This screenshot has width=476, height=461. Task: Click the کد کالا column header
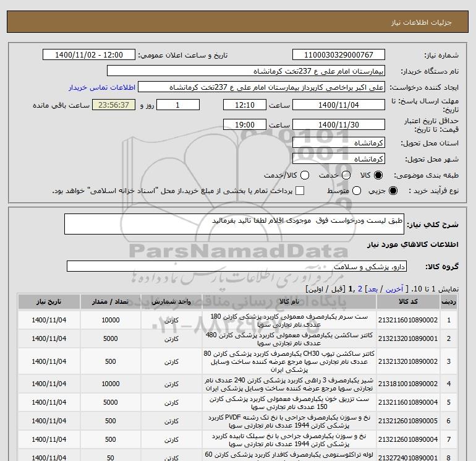pos(408,302)
